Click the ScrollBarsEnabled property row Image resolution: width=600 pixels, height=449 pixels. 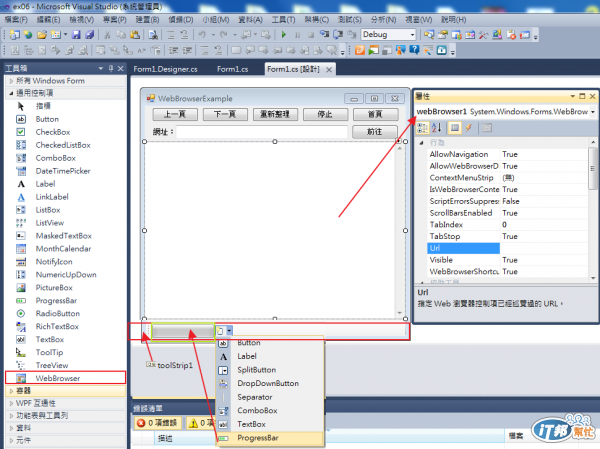click(507, 213)
